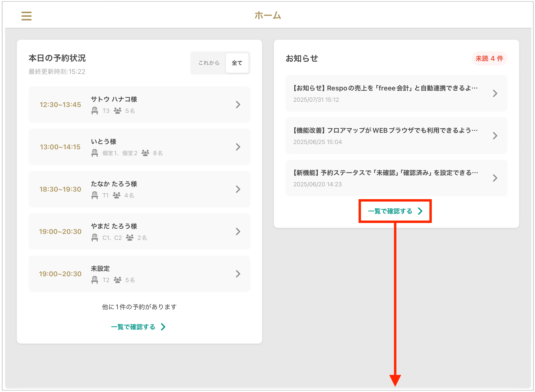Expand サトウ ハナコ reservation chevron
535x392 pixels.
[238, 105]
